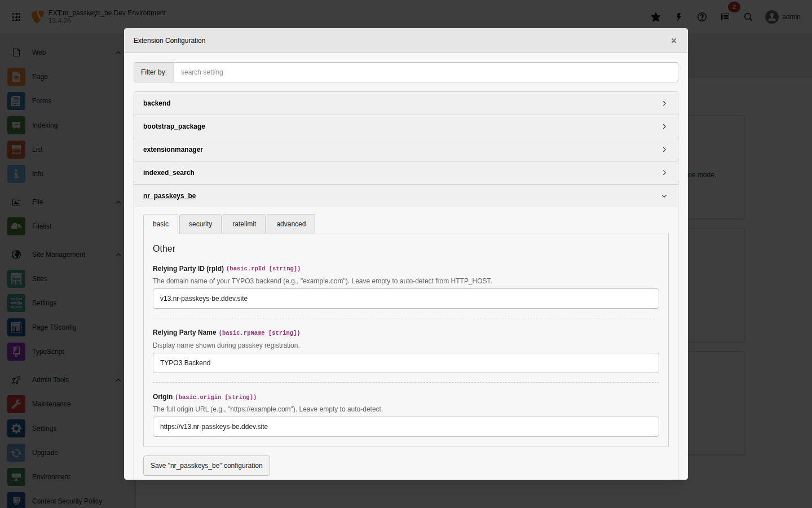Open the Maintenance module icon
812x508 pixels.
[16, 404]
